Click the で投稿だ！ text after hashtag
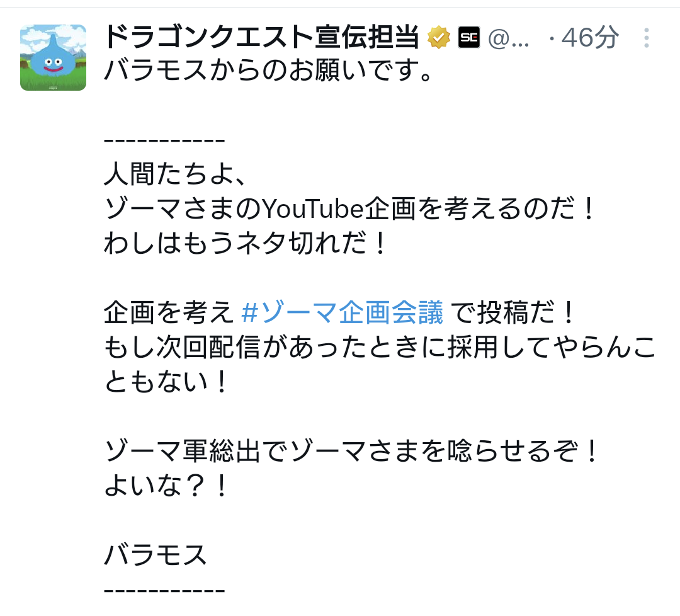This screenshot has height=616, width=680. pos(514,312)
